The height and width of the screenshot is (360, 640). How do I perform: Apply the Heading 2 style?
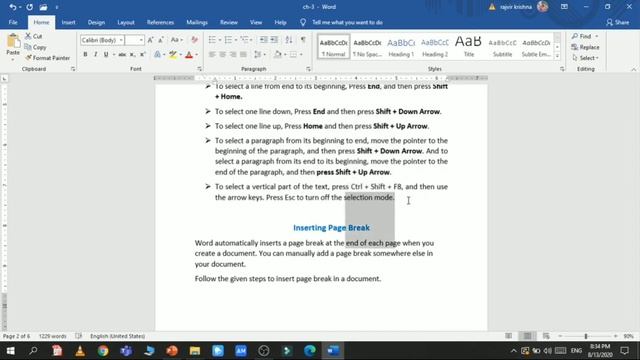(x=435, y=47)
